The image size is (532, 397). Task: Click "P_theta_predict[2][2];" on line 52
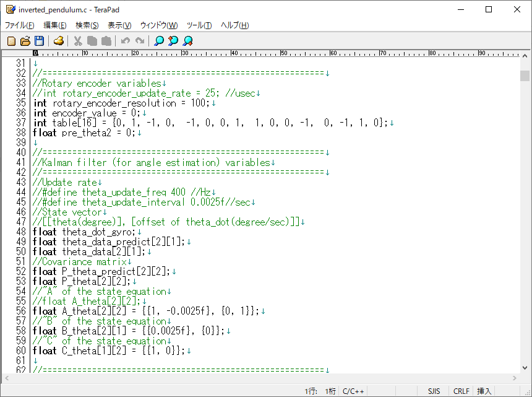click(116, 272)
